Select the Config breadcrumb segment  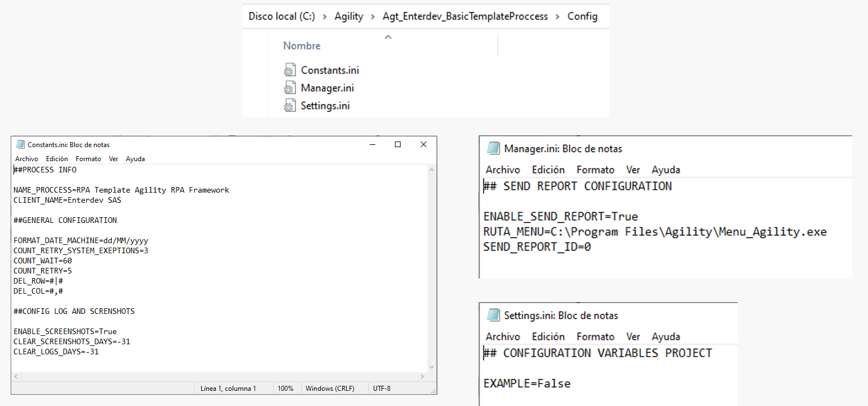(583, 16)
